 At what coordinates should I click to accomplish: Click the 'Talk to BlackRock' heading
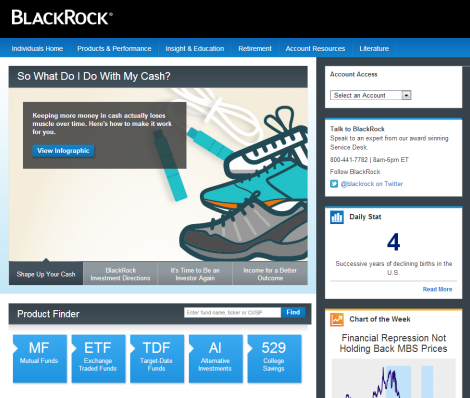[357, 129]
